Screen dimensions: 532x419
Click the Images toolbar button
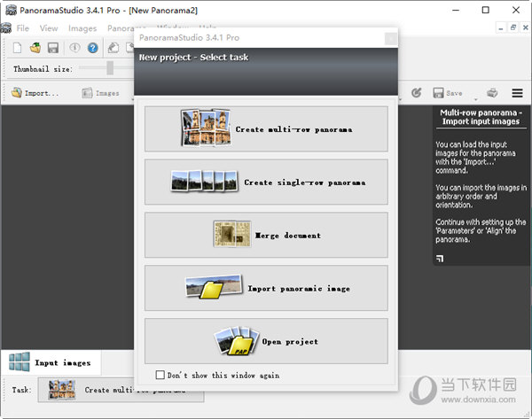pos(100,93)
